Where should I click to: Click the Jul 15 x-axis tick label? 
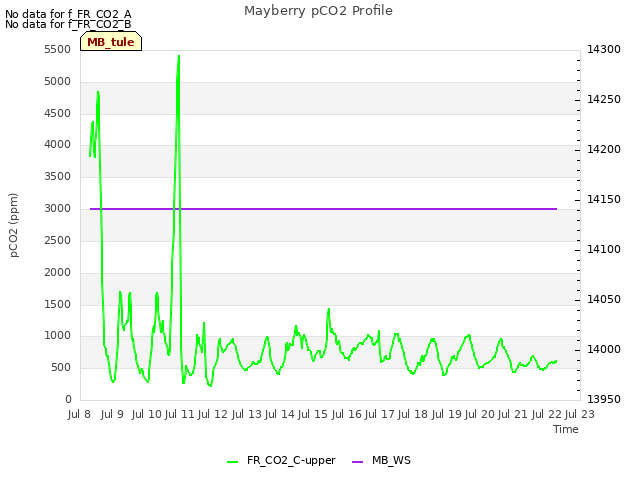[x=313, y=415]
